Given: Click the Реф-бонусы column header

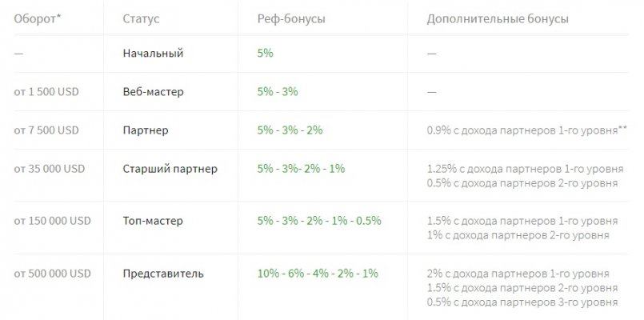Looking at the screenshot, I should click(291, 19).
